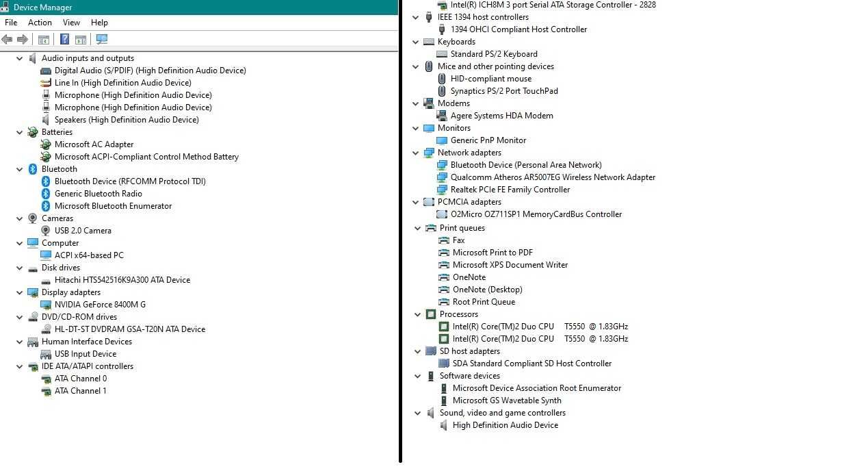Collapse the Software devices chevron

click(417, 376)
